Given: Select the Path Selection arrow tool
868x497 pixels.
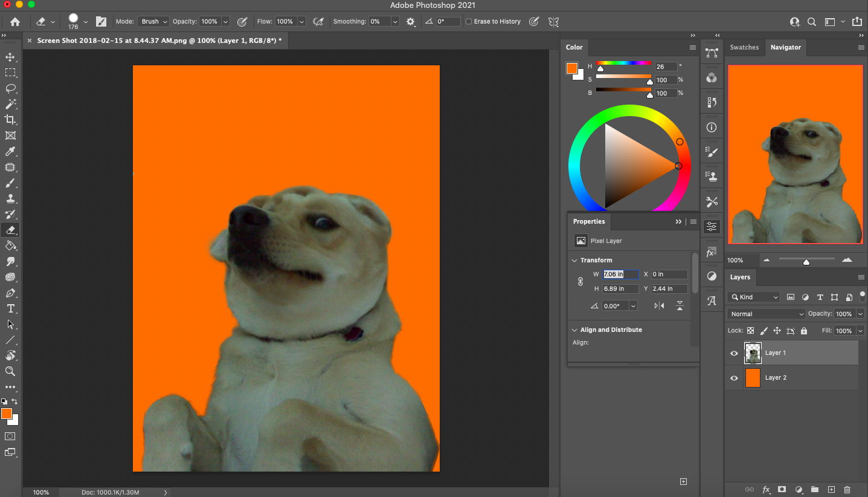Looking at the screenshot, I should click(x=10, y=324).
